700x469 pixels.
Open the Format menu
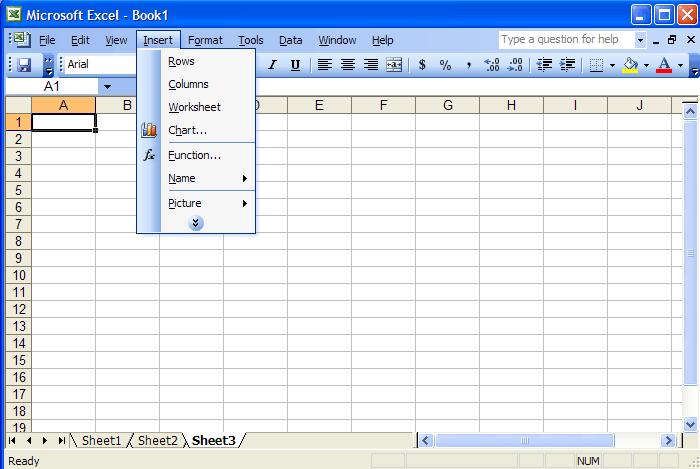[205, 40]
